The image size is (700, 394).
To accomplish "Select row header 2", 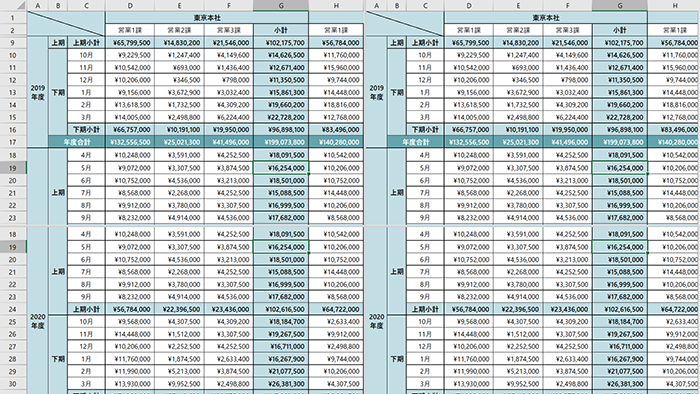I will [x=13, y=30].
